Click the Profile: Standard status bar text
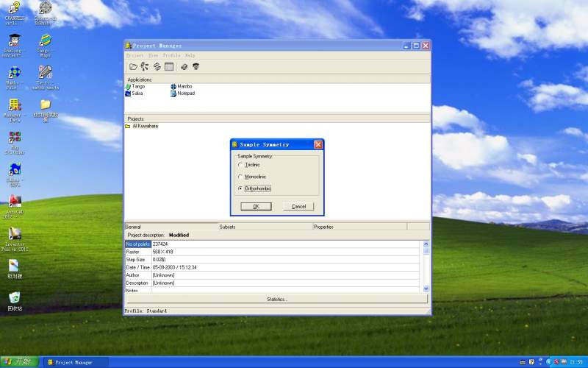The width and height of the screenshot is (588, 368). [146, 311]
